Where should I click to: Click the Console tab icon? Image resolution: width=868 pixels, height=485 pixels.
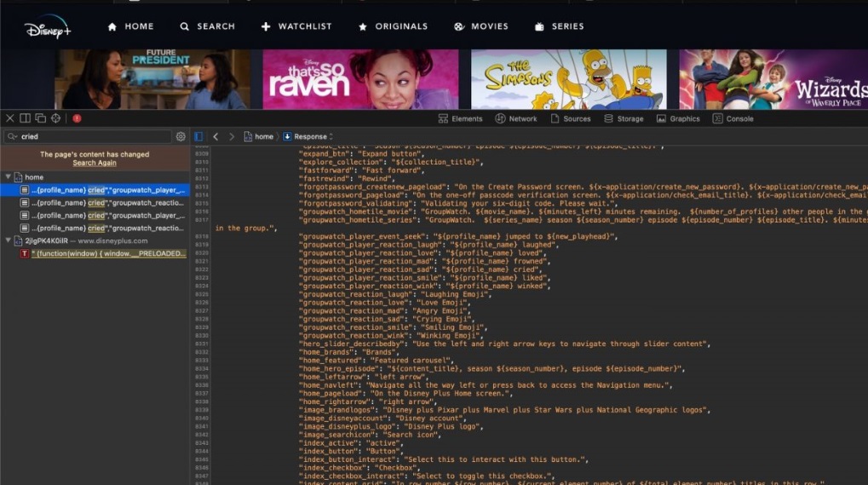pos(717,118)
